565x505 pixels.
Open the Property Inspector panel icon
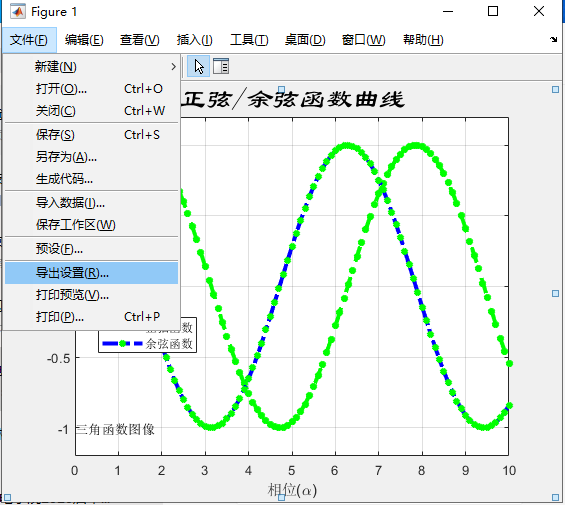click(221, 66)
